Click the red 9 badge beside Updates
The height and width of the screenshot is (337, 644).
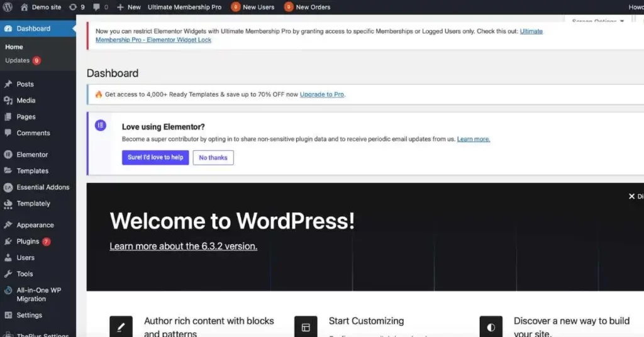click(x=36, y=61)
